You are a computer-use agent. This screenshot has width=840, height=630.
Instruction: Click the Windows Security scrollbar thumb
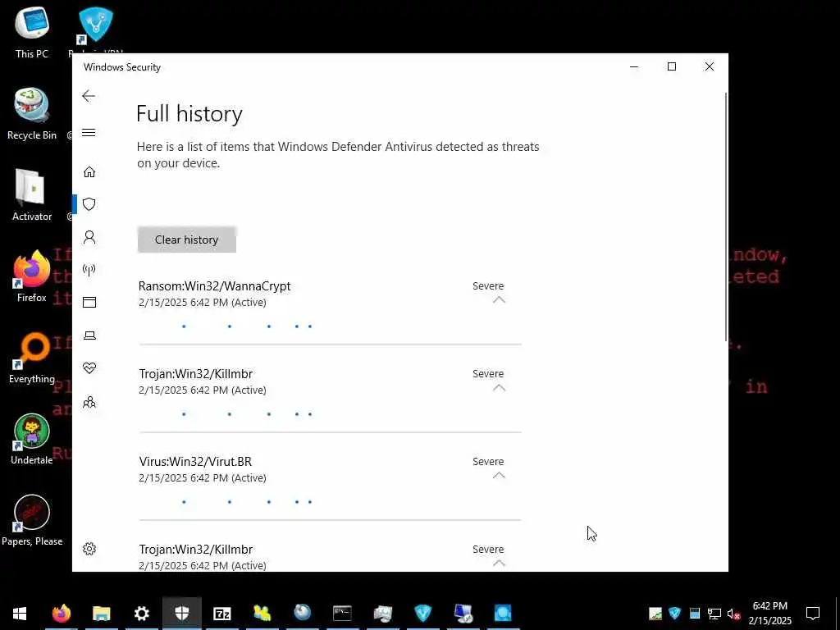(x=726, y=217)
